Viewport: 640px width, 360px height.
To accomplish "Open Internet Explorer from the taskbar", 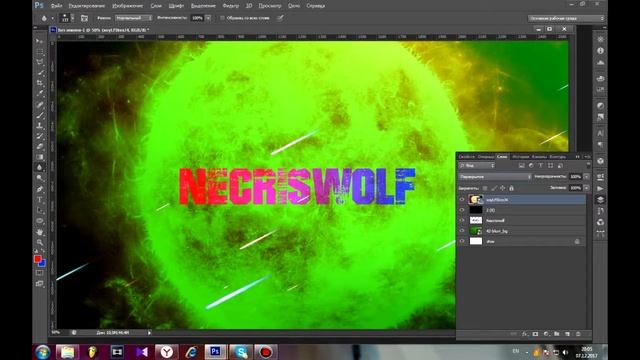I will [191, 352].
